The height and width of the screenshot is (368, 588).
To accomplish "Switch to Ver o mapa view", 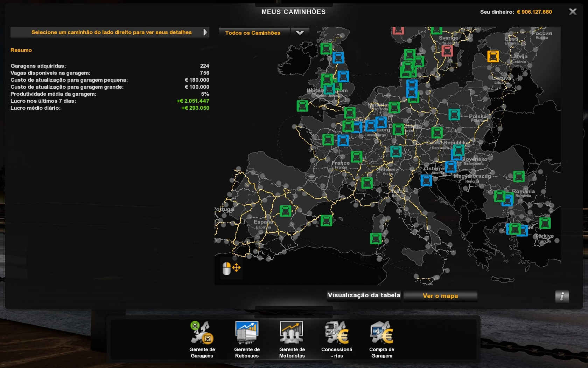I will 440,296.
